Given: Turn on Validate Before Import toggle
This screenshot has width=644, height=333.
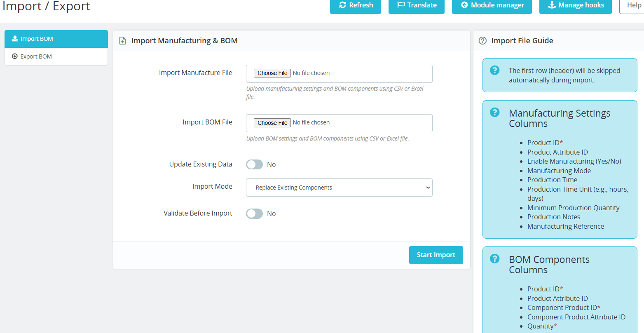Looking at the screenshot, I should [x=254, y=213].
